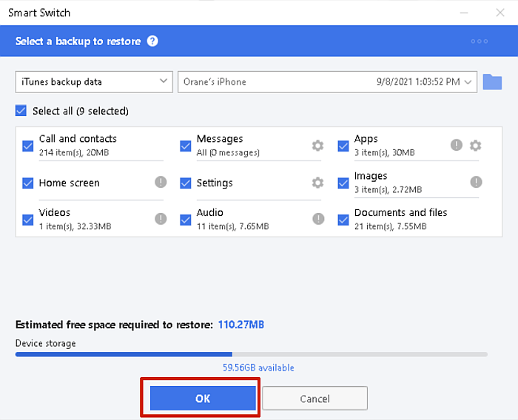518x420 pixels.
Task: Open the iTunes backup data dropdown
Action: click(94, 82)
